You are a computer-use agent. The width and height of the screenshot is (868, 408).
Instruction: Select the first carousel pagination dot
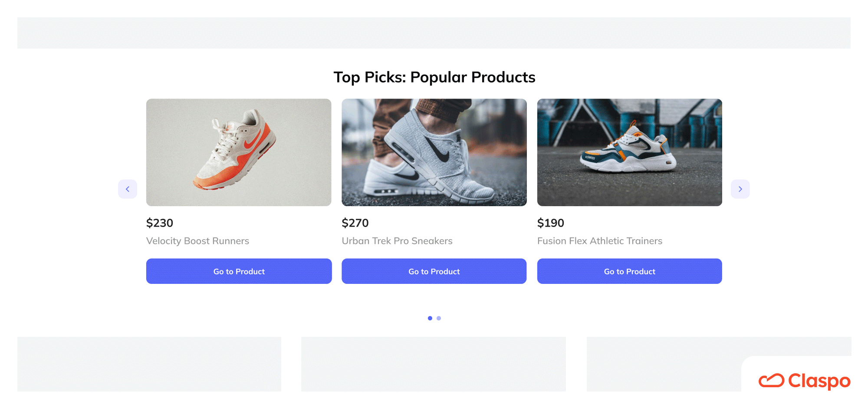point(430,318)
